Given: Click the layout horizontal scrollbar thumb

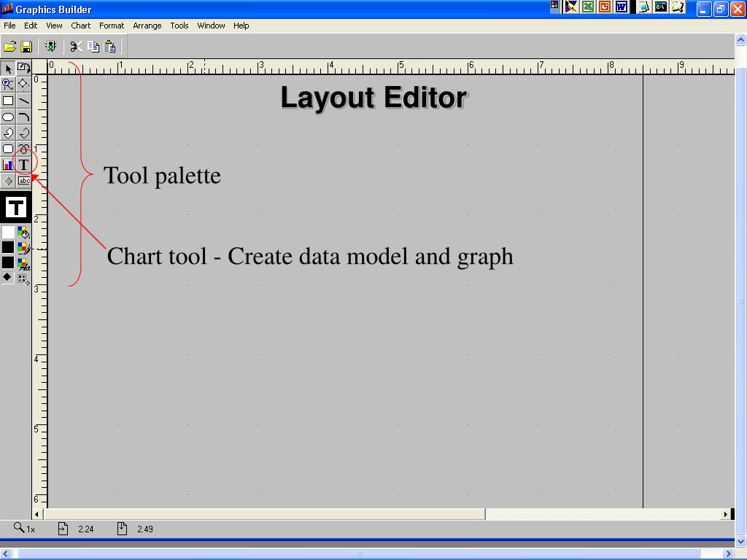Looking at the screenshot, I should coord(264,514).
